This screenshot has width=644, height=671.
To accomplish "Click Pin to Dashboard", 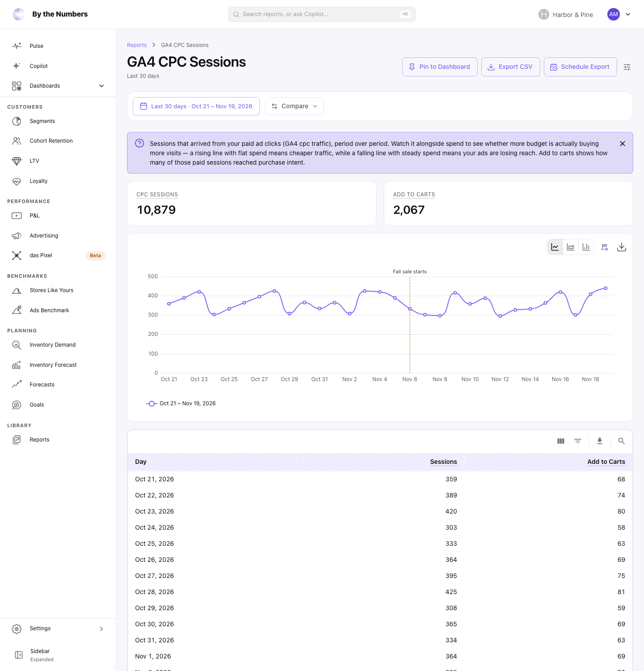I will coord(440,67).
